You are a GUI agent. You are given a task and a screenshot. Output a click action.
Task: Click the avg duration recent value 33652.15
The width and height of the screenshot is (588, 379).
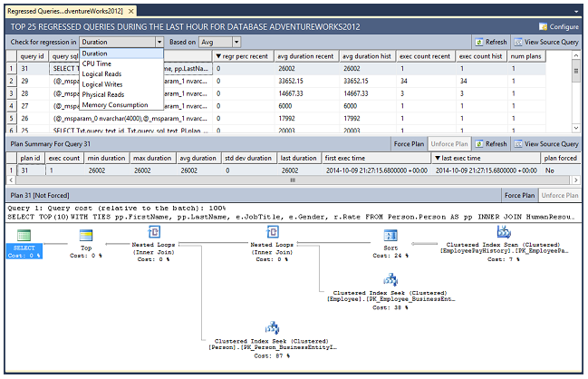(291, 81)
